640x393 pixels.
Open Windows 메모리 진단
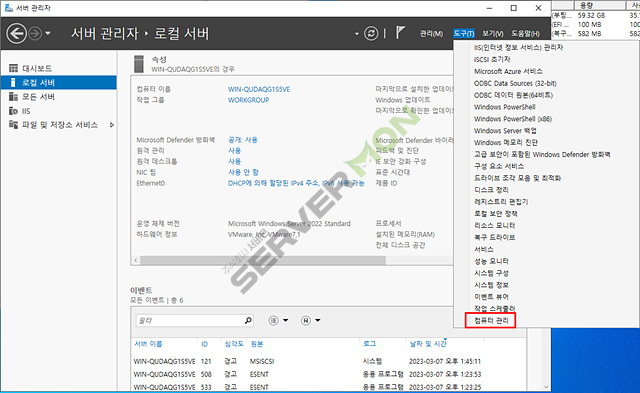click(x=505, y=142)
